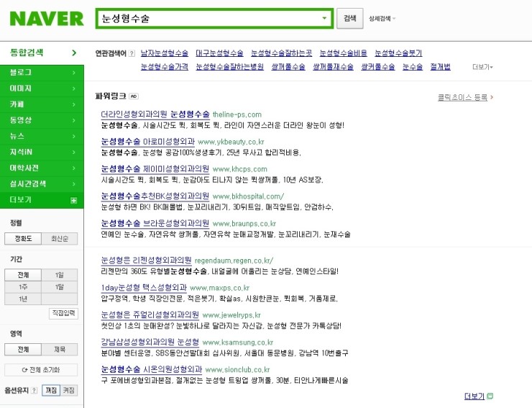Click the 검색 search button
532x408 pixels.
(x=350, y=18)
